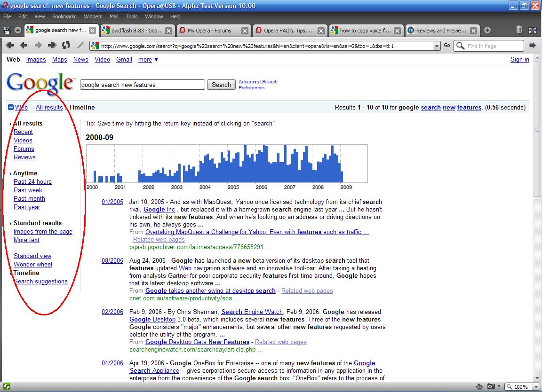Switch to 'My Opera - Forums' tab
The width and height of the screenshot is (542, 392).
coord(210,31)
